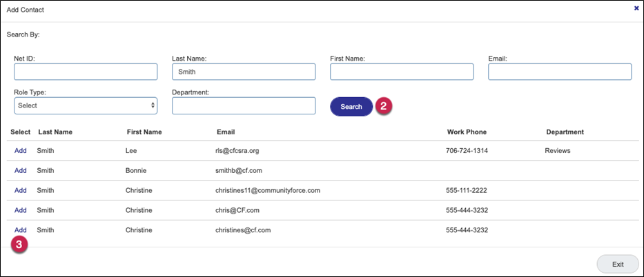Close the Add Contact dialog with X
Viewport: 644px width, 277px height.
636,8
